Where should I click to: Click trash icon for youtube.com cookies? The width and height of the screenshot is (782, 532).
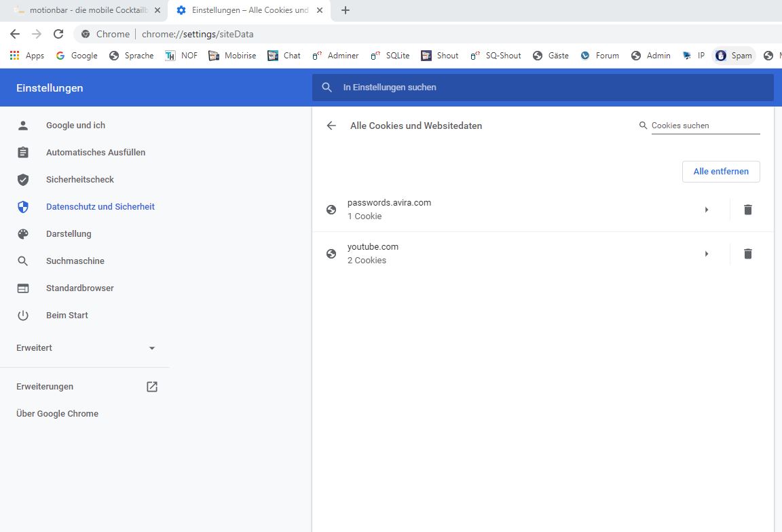pyautogui.click(x=747, y=254)
